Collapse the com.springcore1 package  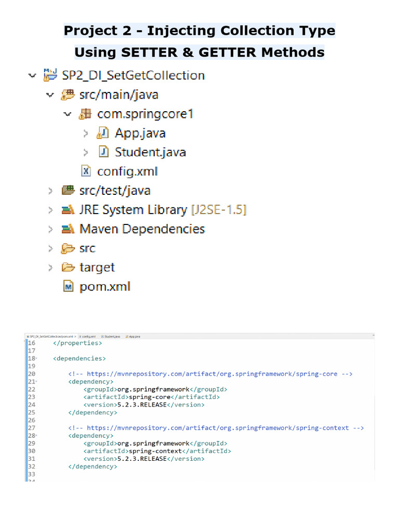68,114
